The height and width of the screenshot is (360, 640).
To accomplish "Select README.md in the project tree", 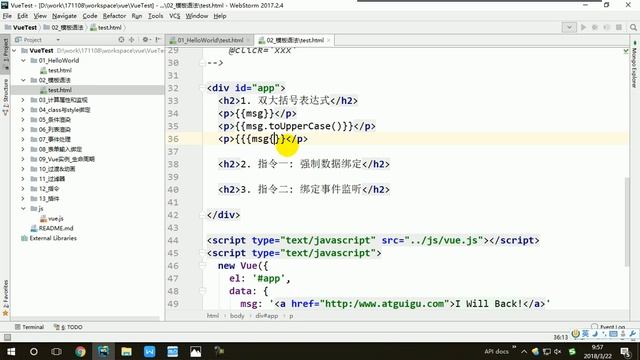I will [x=52, y=229].
